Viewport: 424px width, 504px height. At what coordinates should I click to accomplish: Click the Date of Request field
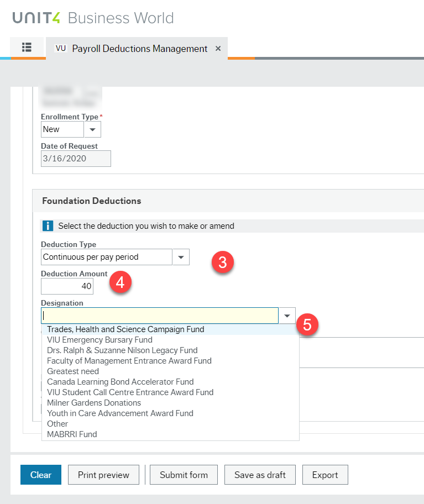(76, 159)
